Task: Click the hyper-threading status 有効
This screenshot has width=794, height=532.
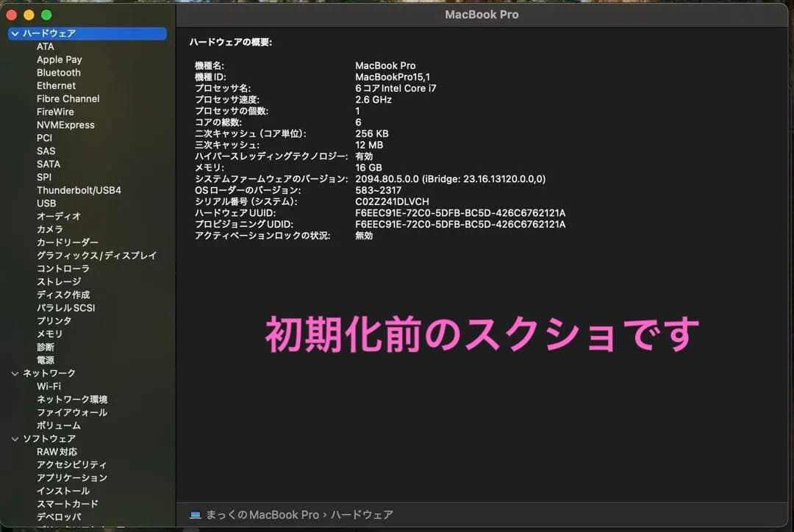Action: (364, 157)
